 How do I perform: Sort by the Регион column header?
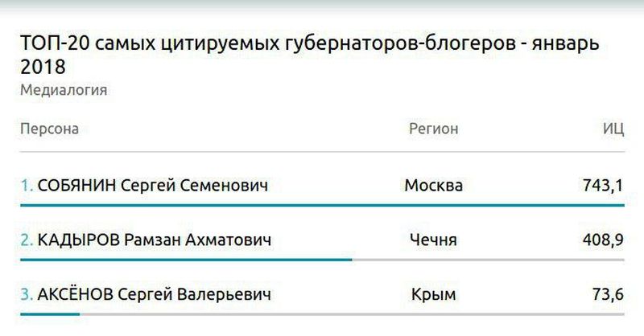tap(433, 129)
